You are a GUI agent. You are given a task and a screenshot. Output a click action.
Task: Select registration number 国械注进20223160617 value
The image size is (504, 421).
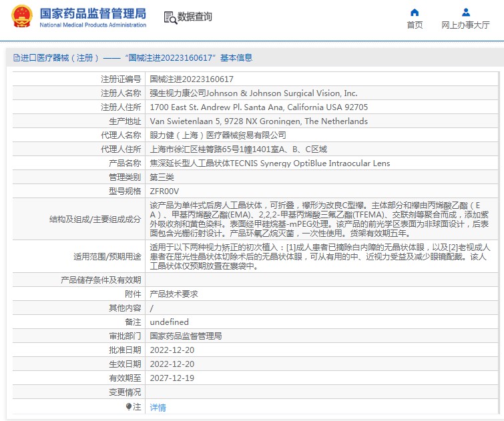pos(192,79)
